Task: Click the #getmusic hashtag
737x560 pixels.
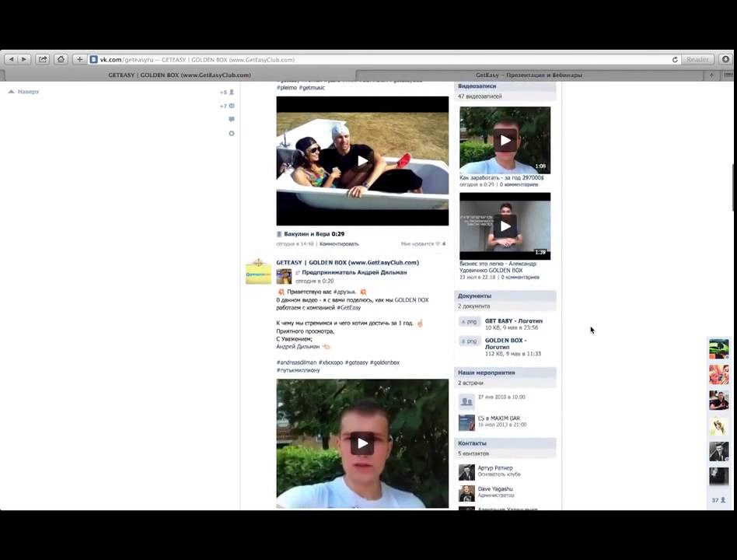Action: coord(312,87)
